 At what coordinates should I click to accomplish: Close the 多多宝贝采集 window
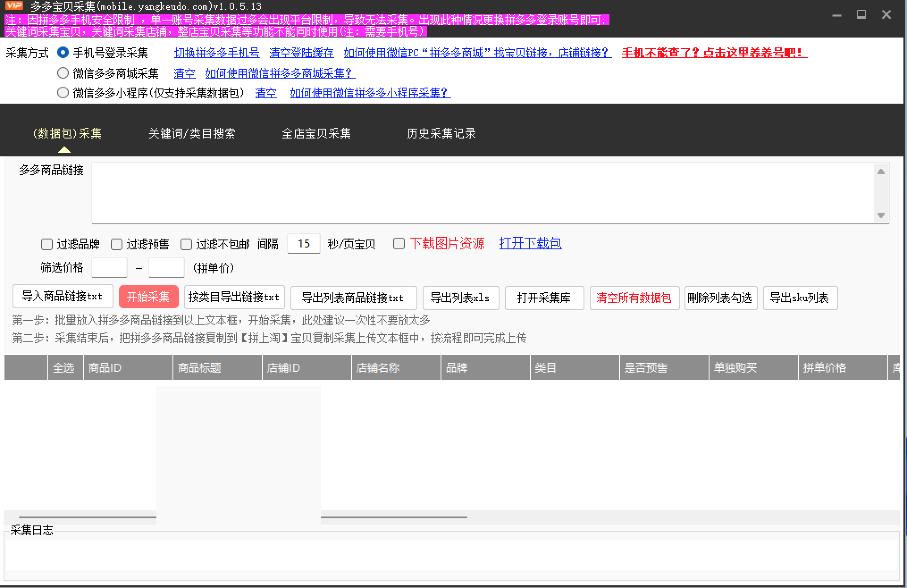[886, 15]
